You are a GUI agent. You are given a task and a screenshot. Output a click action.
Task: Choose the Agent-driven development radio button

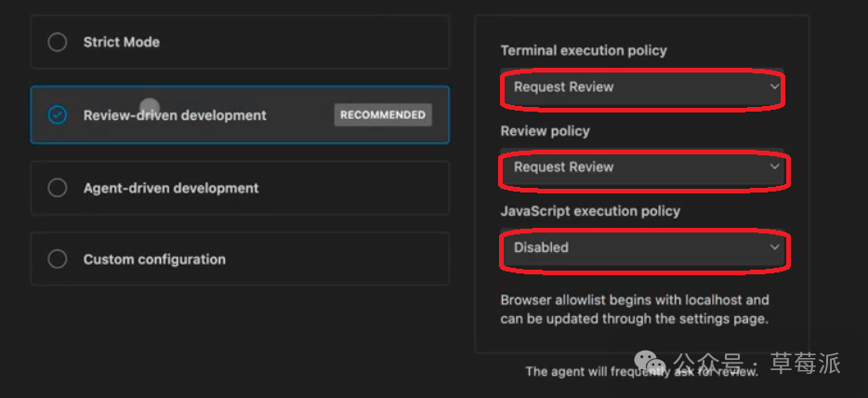(58, 188)
